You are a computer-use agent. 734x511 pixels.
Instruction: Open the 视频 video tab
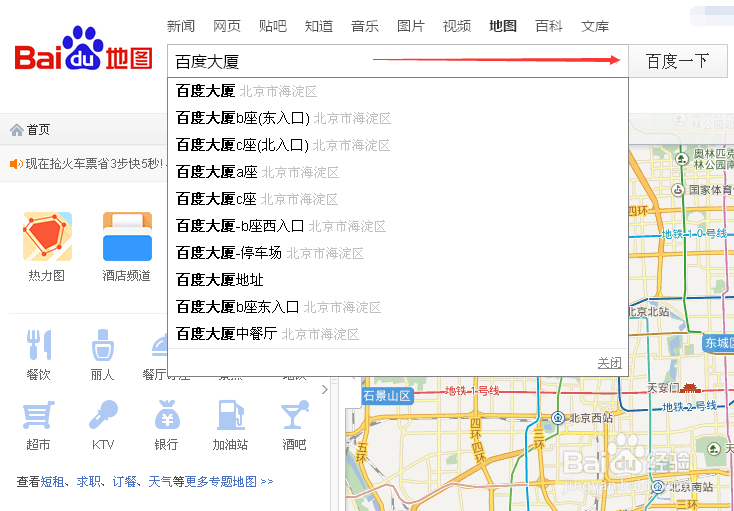click(x=457, y=26)
